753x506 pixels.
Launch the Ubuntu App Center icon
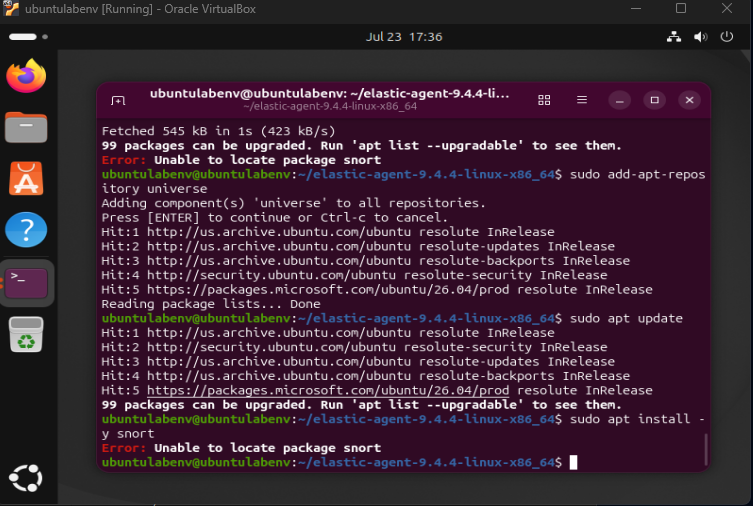tap(26, 179)
